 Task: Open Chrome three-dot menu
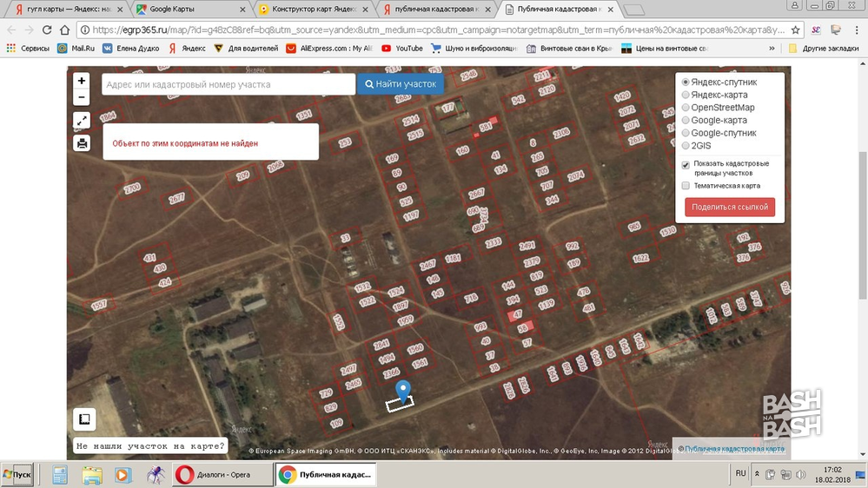857,30
